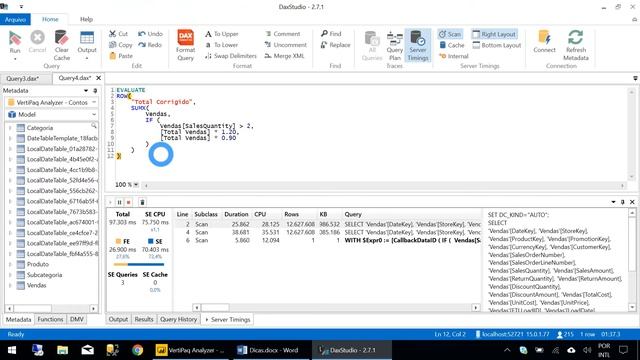Select the Home ribbon tab
Screen dimensions: 640x360
[50, 19]
